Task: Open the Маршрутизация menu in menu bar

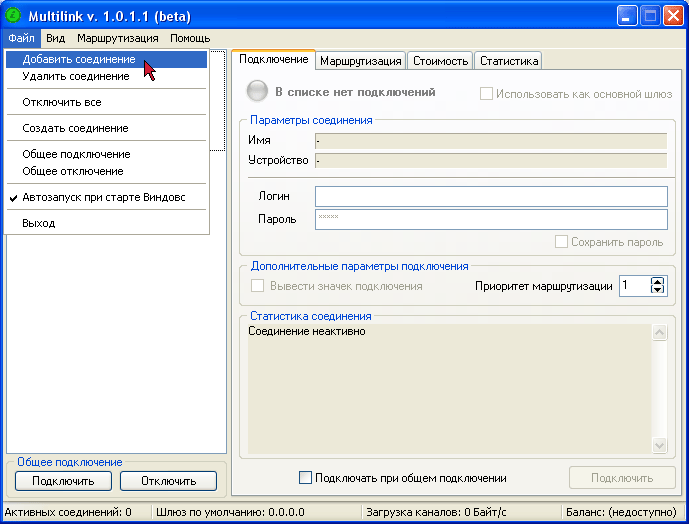Action: [x=118, y=38]
